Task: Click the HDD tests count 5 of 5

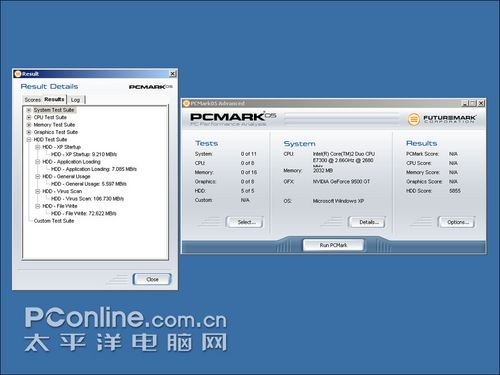Action: click(247, 191)
